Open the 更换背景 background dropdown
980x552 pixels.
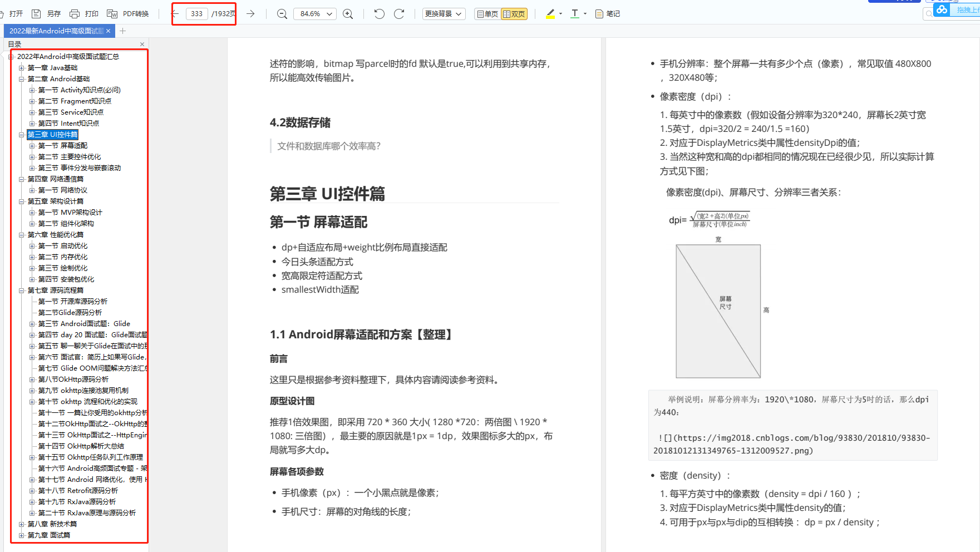[x=444, y=13]
